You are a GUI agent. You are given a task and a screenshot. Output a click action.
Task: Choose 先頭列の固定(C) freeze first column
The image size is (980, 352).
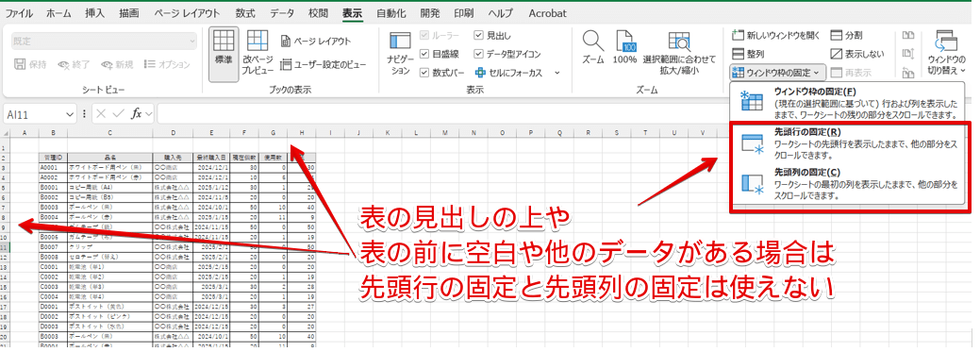click(849, 183)
